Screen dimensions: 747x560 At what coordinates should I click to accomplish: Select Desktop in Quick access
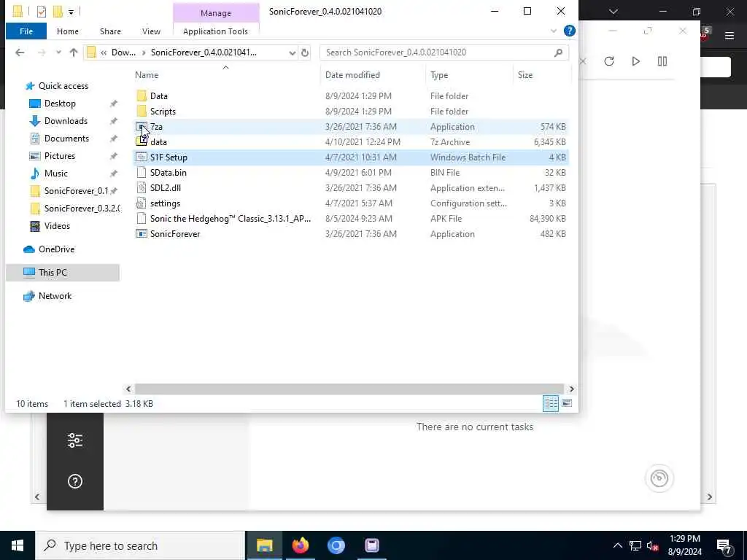(60, 104)
